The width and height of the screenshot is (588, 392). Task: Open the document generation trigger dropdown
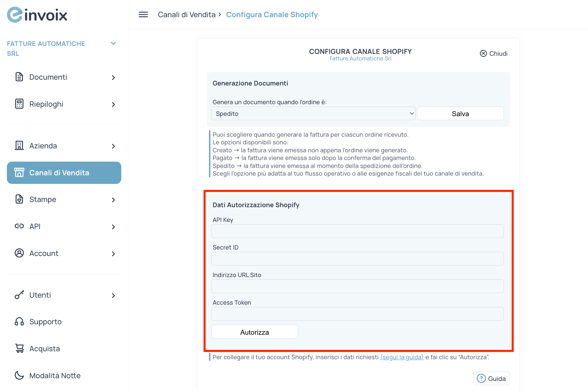[313, 113]
